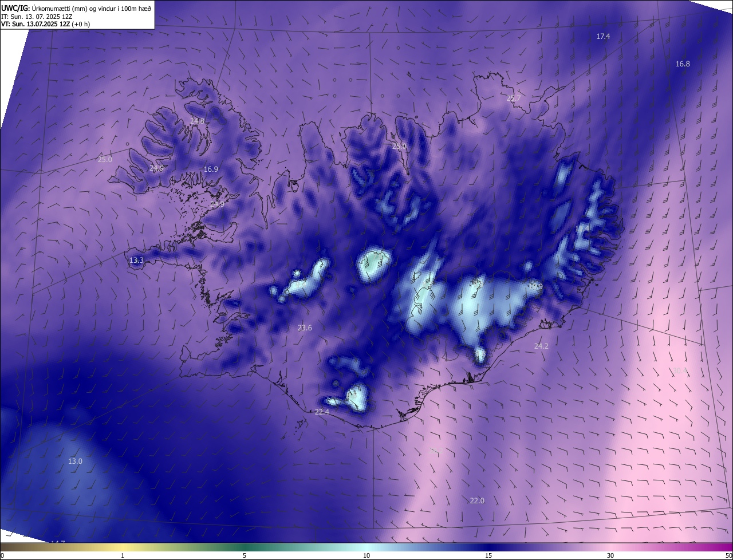This screenshot has height=560, width=733.
Task: Click the 25.7 value label
Action: pos(514,98)
